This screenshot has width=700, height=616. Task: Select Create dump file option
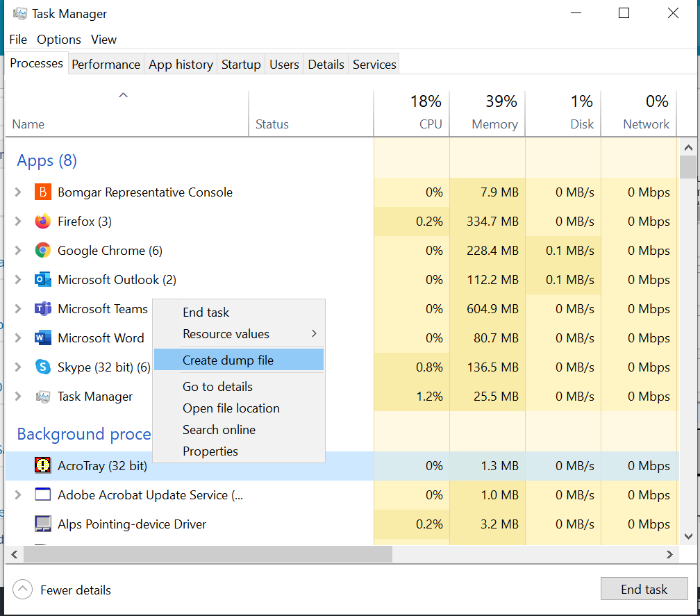click(239, 360)
